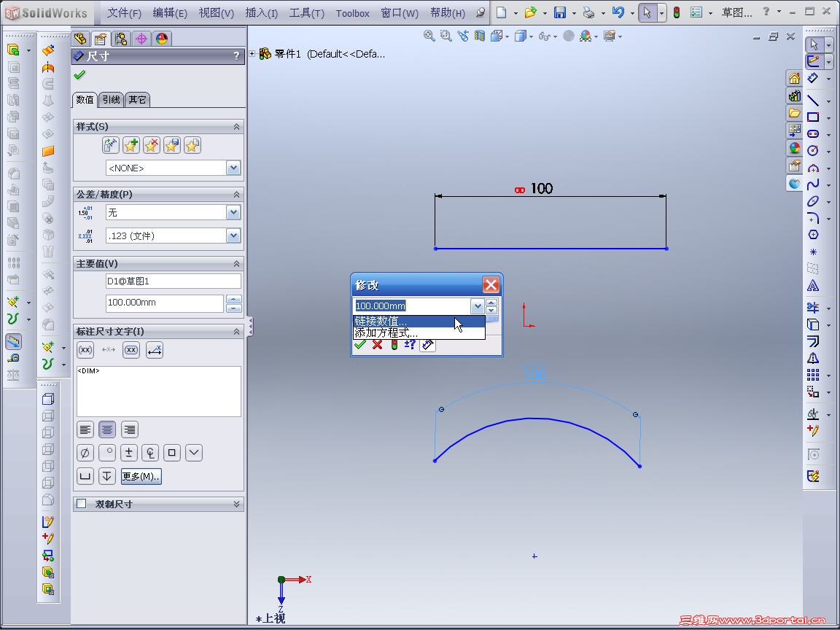The width and height of the screenshot is (840, 630).
Task: Toggle add parentheses (xx) button
Action: (x=85, y=350)
